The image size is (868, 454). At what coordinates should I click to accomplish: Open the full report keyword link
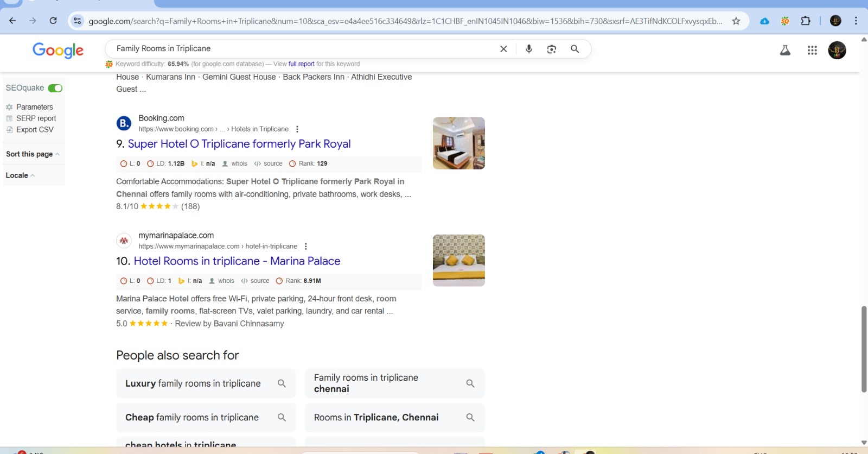tap(301, 64)
